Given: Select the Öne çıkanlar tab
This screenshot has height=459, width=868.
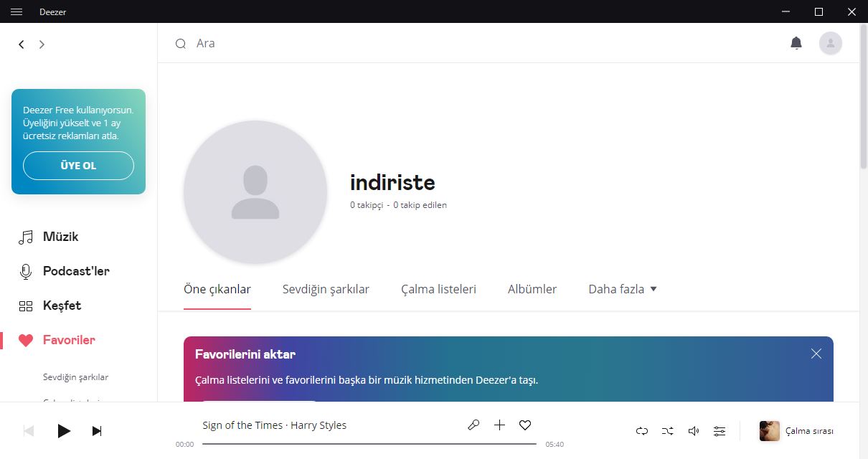Looking at the screenshot, I should 217,290.
